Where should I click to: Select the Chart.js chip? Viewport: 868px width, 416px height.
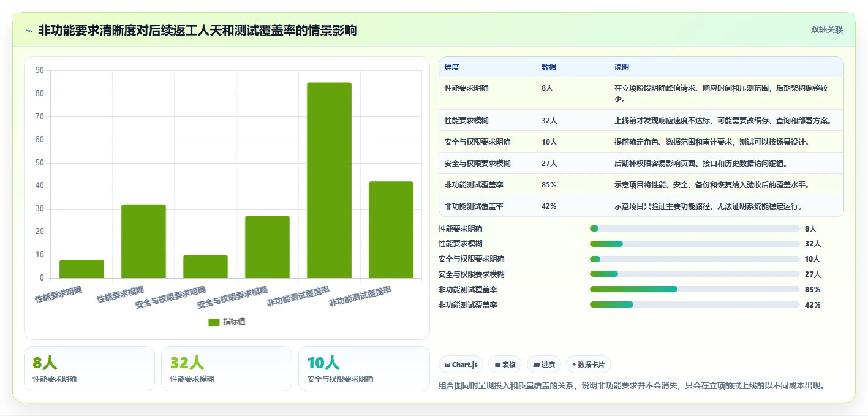click(461, 365)
